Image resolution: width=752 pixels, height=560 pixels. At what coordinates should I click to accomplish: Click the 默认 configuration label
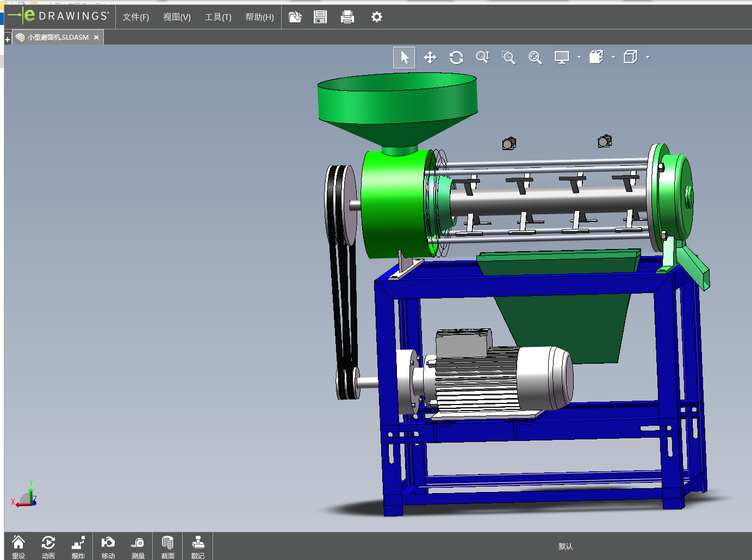pyautogui.click(x=565, y=546)
